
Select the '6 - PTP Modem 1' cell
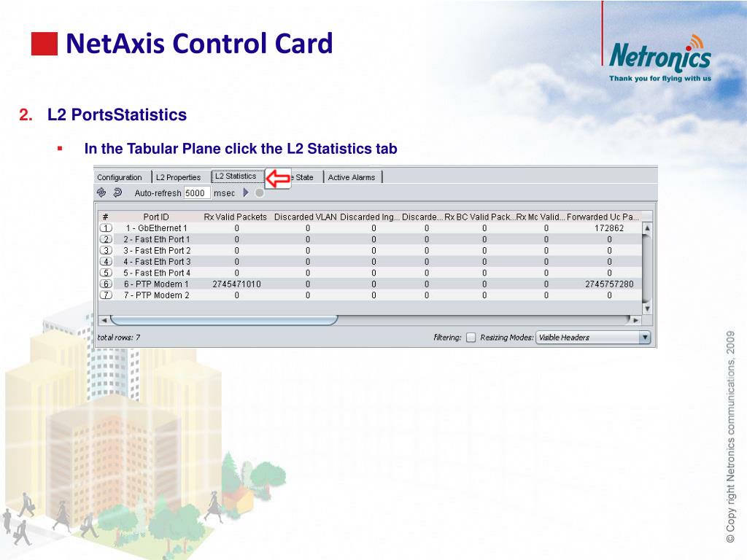tap(156, 284)
